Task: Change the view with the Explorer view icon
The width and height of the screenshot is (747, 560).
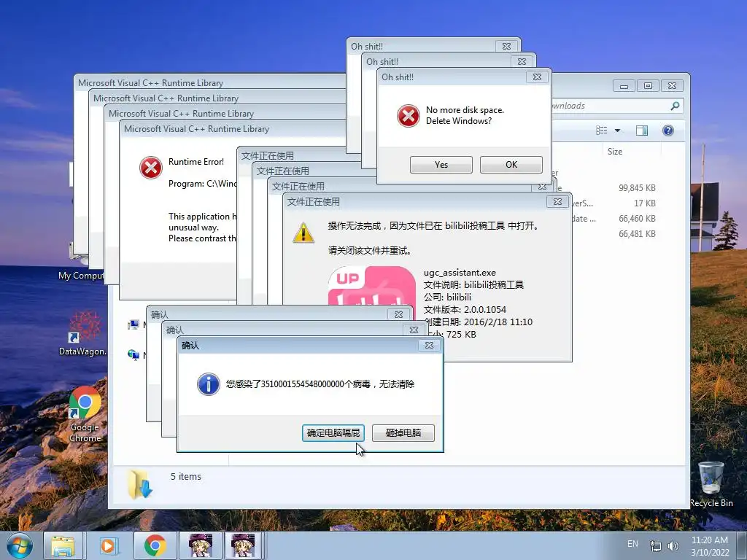Action: click(x=602, y=131)
